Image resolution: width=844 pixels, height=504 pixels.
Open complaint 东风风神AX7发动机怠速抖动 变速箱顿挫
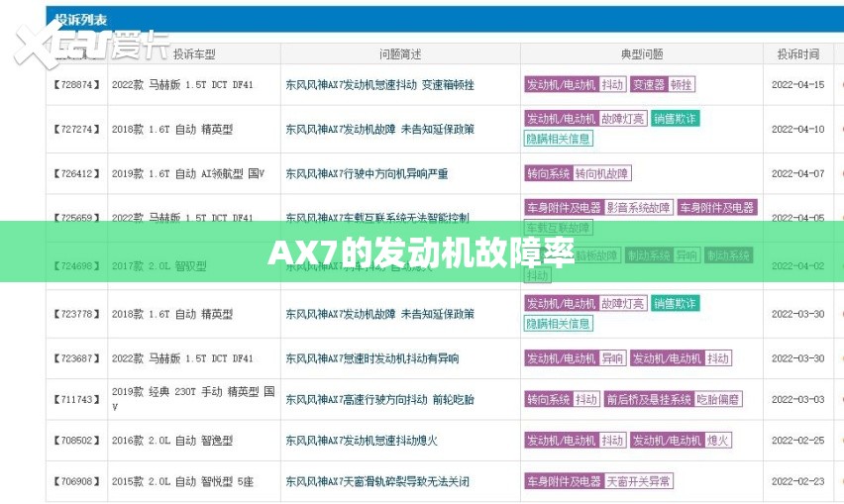pos(379,85)
